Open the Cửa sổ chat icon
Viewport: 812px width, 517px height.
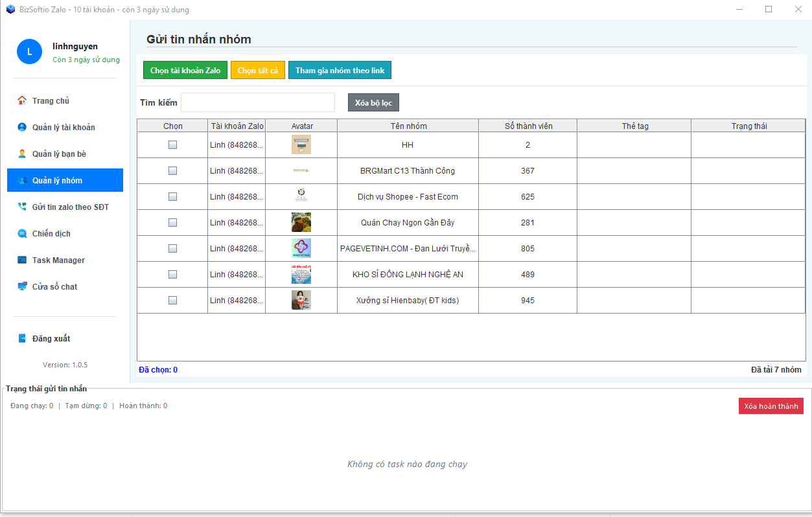click(x=23, y=286)
